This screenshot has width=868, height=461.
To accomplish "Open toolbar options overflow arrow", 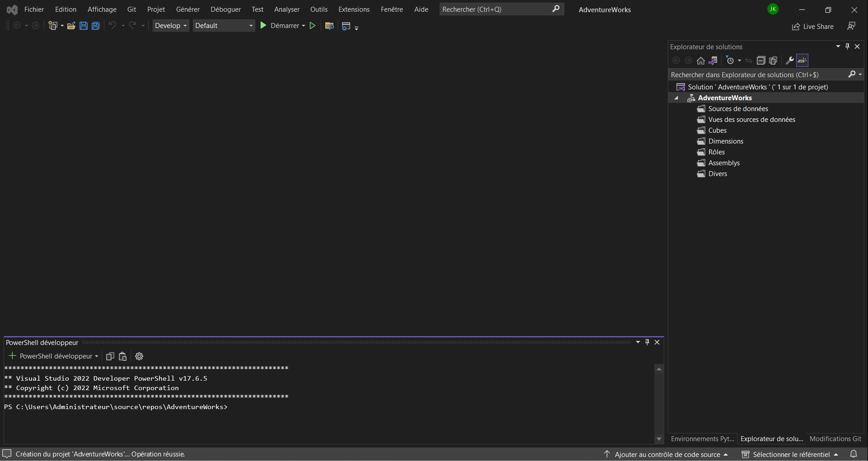I will pos(357,28).
